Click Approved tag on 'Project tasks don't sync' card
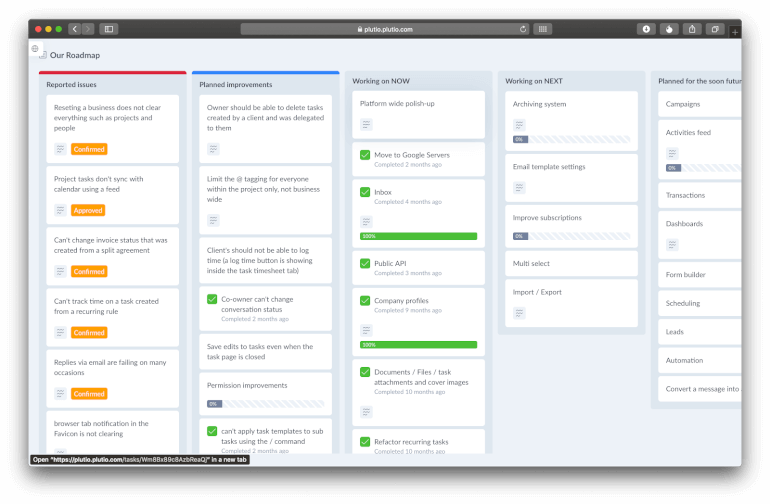This screenshot has height=504, width=770. click(88, 210)
